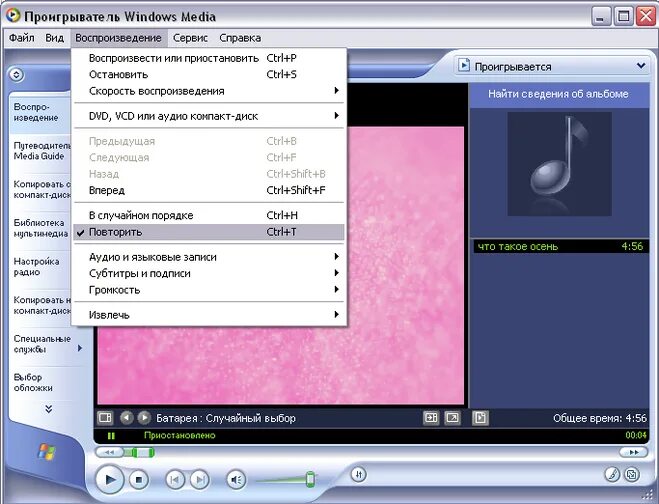Open the Файл menu

click(21, 38)
